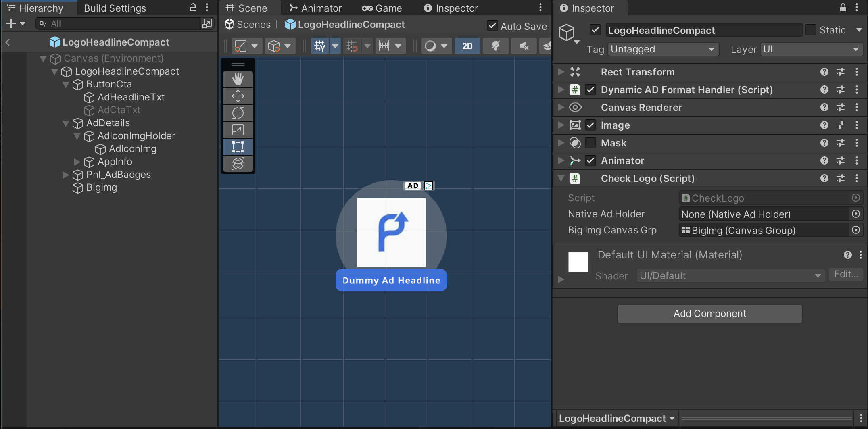Enable the Mask component checkbox
The width and height of the screenshot is (868, 429).
[x=590, y=143]
